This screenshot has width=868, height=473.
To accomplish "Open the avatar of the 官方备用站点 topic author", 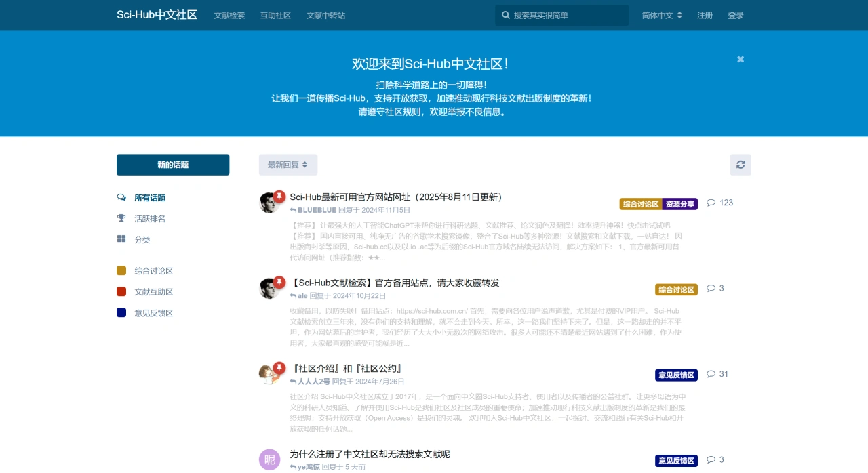I will (270, 288).
